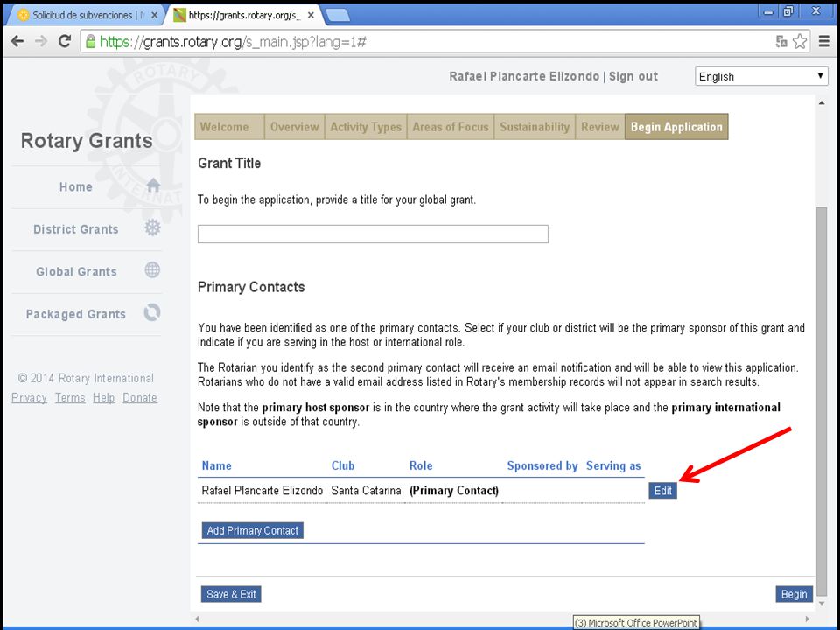Click the Home sidebar link
Viewport: 840px width, 630px height.
[x=75, y=187]
